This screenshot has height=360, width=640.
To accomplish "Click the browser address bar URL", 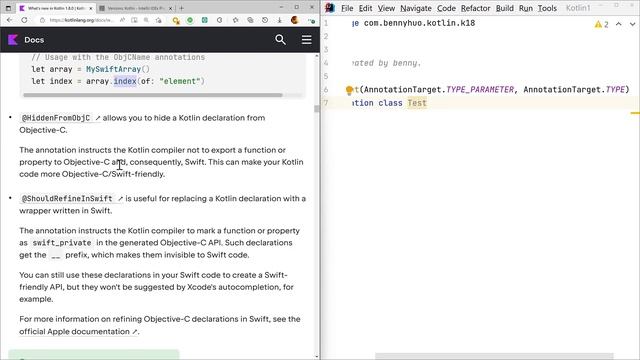I will (x=81, y=20).
